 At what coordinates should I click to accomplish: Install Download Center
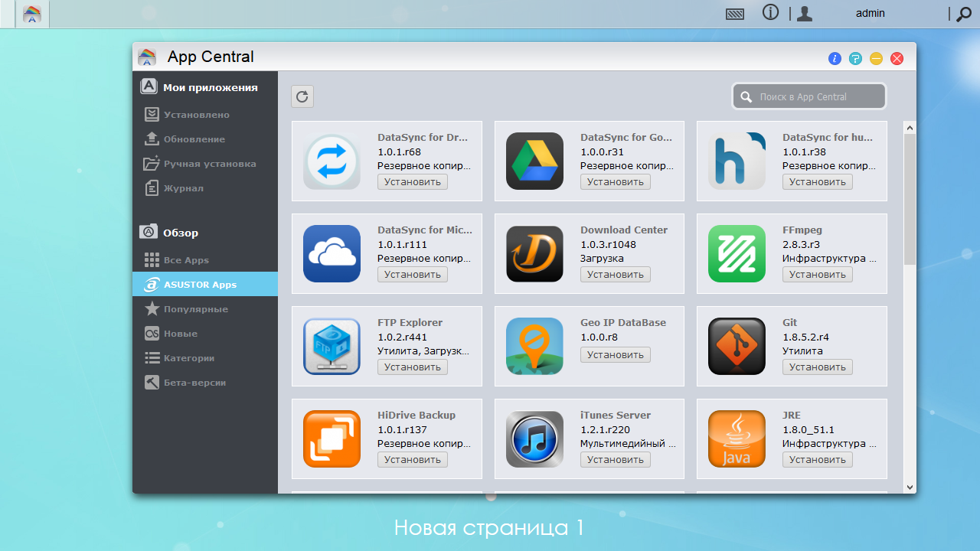(x=616, y=275)
